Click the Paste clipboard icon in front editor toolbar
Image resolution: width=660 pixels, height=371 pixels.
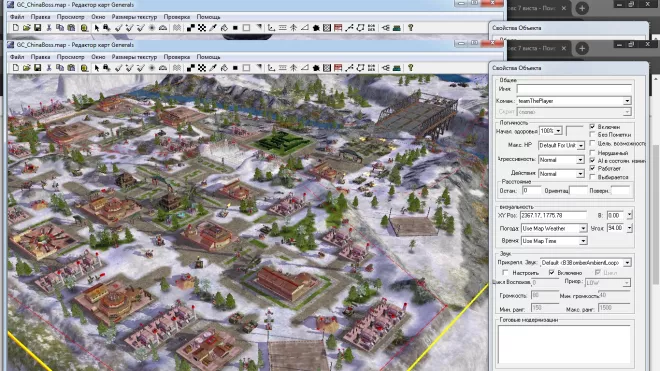coord(71,68)
